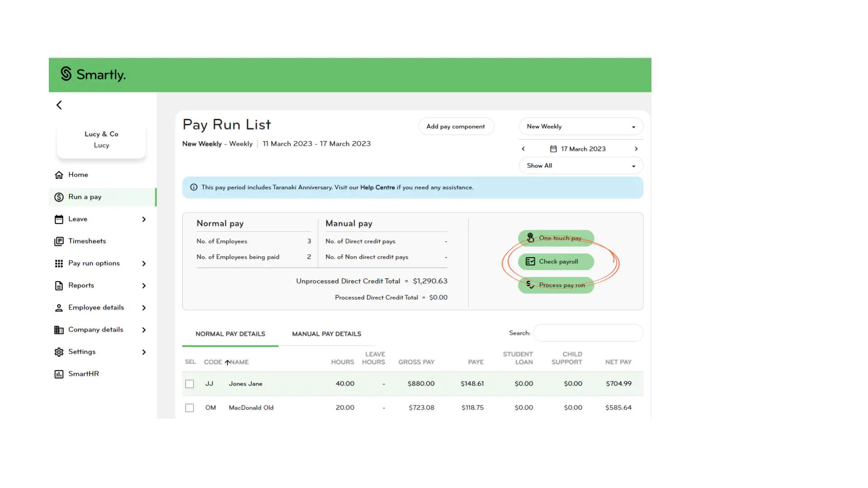Click the Employee details person icon

(x=59, y=308)
